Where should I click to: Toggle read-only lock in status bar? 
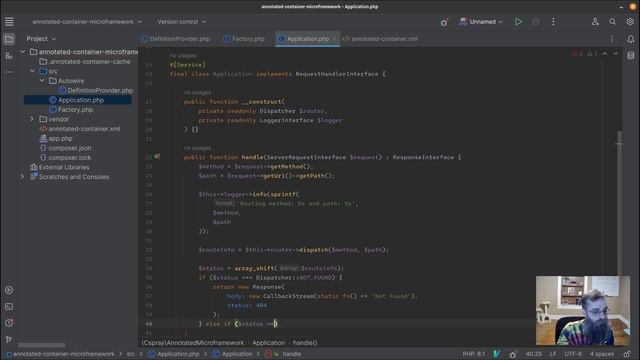tap(627, 354)
